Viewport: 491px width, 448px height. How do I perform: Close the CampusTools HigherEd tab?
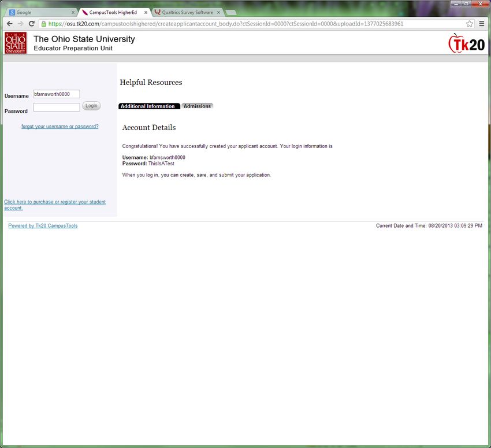point(146,13)
